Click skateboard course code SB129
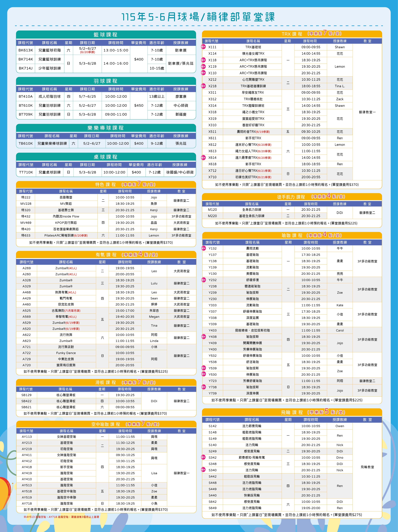This screenshot has width=398, height=532. (27, 395)
